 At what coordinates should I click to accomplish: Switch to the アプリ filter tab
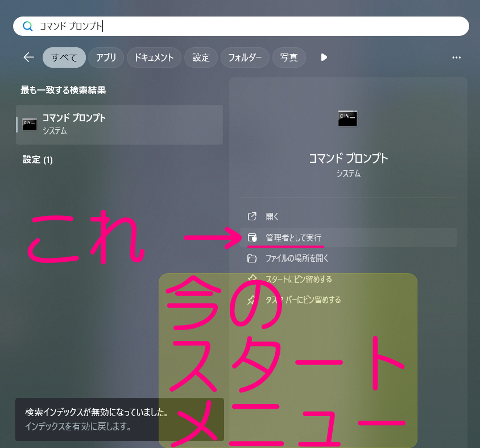point(106,57)
